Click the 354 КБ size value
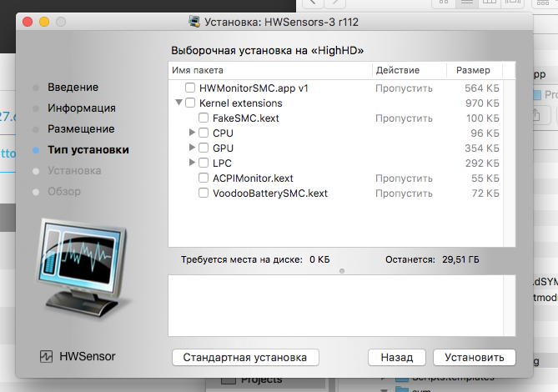558x392 pixels. pyautogui.click(x=482, y=148)
